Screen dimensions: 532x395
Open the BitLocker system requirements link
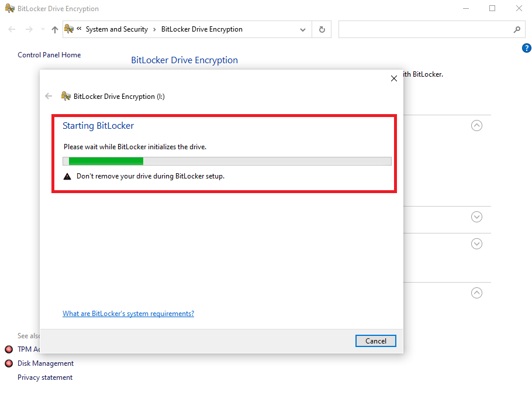click(128, 314)
